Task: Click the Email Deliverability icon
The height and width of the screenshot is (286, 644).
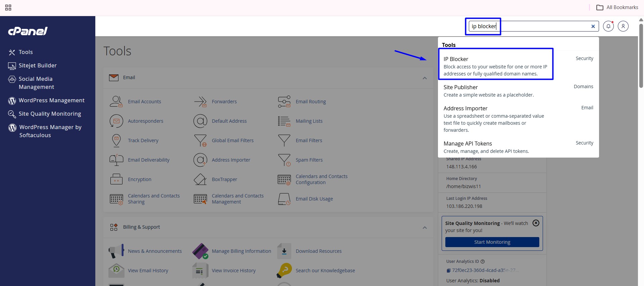Action: [x=116, y=160]
